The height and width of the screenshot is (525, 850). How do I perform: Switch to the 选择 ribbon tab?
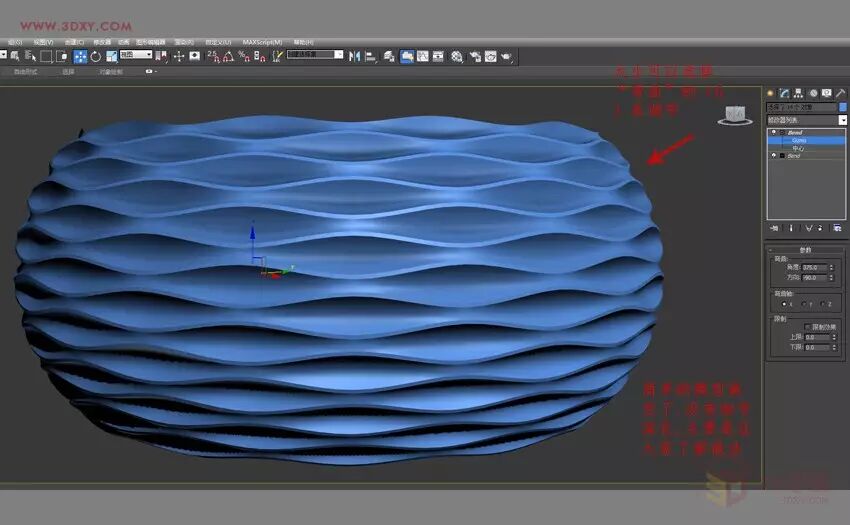tap(68, 72)
